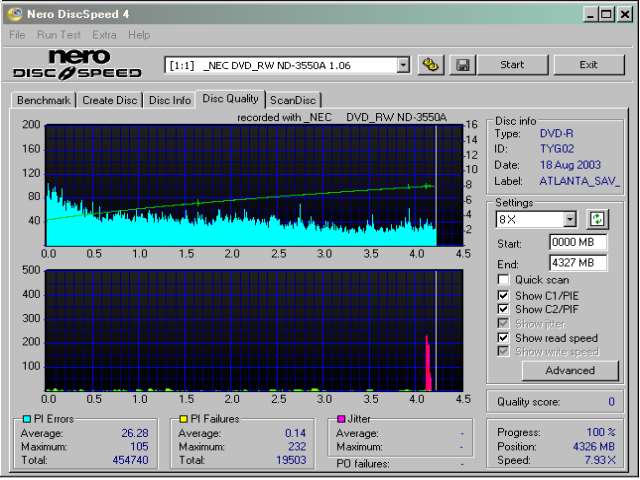640x480 pixels.
Task: Open the File menu
Action: coord(17,35)
